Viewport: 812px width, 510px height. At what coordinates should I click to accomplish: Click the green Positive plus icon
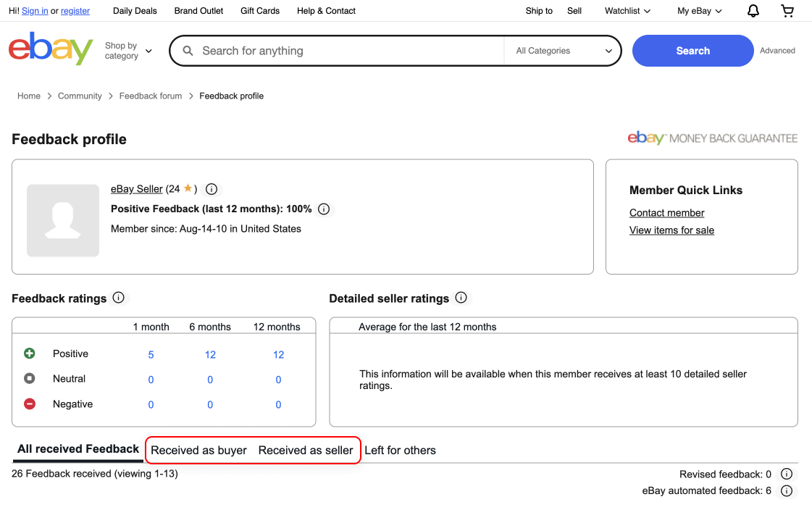tap(30, 354)
